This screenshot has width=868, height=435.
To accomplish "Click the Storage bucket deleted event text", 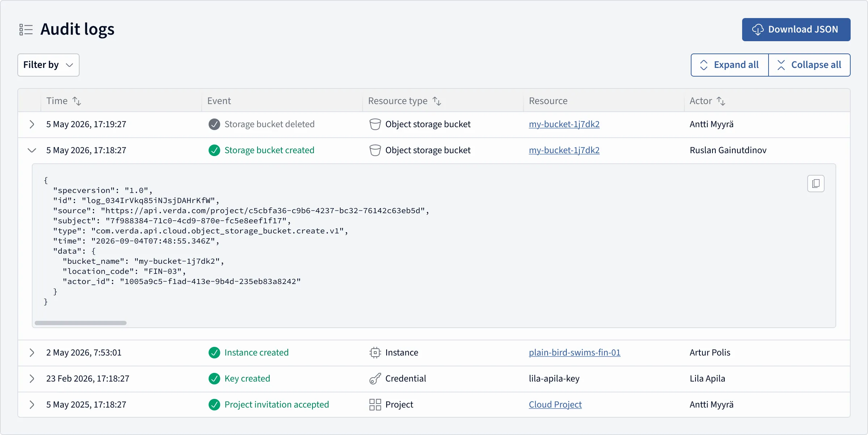I will coord(269,124).
